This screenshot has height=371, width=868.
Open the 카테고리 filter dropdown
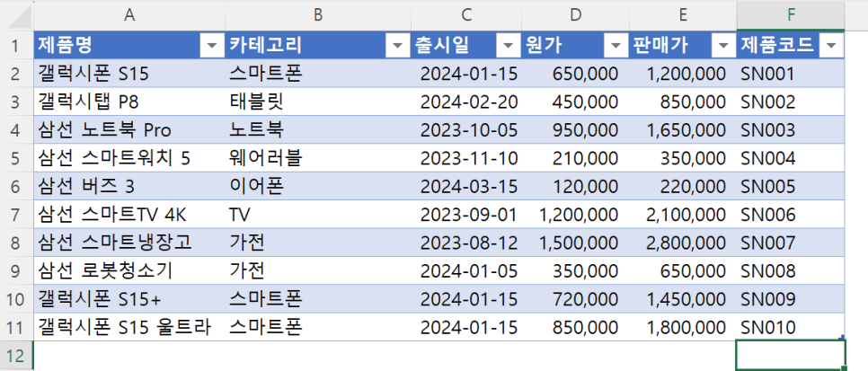(397, 46)
